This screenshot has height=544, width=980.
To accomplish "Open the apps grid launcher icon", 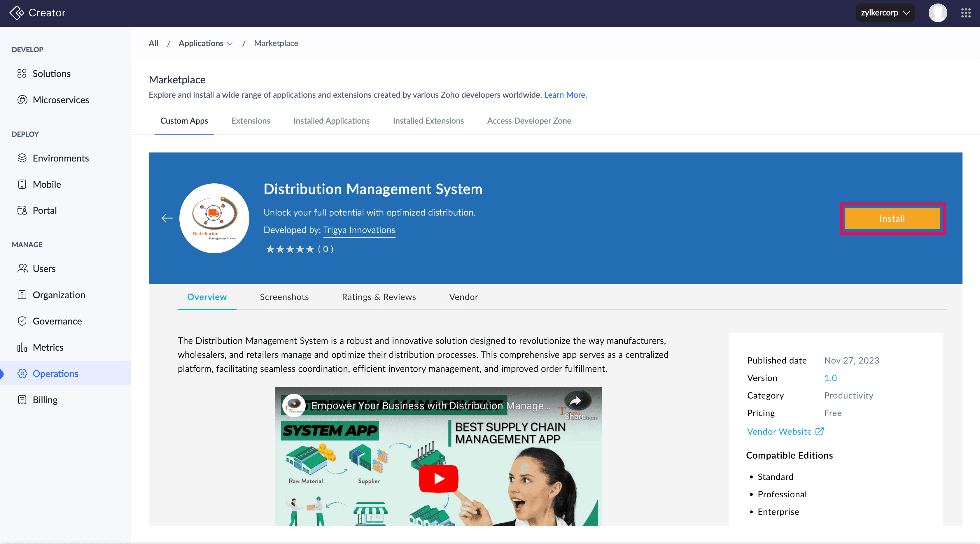I will click(965, 13).
